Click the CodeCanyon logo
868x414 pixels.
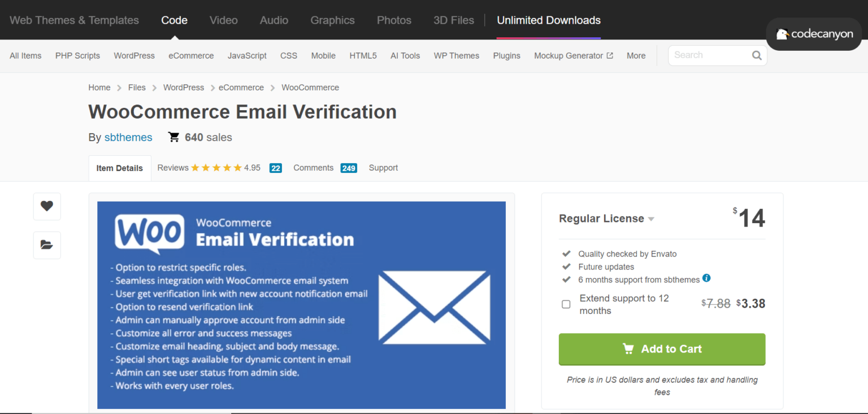pos(814,34)
